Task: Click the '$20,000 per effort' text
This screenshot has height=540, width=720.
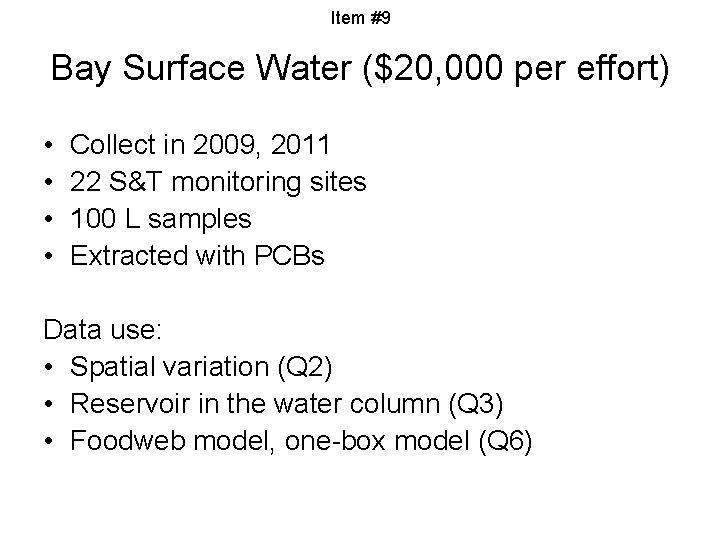Action: (518, 69)
